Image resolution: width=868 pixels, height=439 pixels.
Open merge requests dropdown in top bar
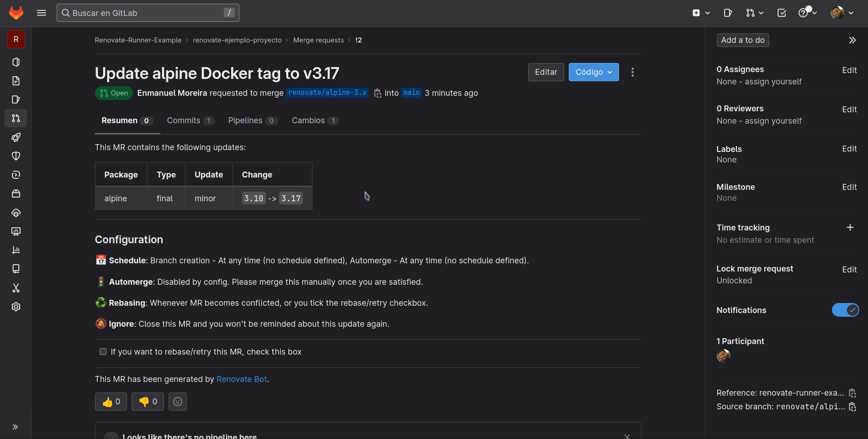(x=755, y=13)
